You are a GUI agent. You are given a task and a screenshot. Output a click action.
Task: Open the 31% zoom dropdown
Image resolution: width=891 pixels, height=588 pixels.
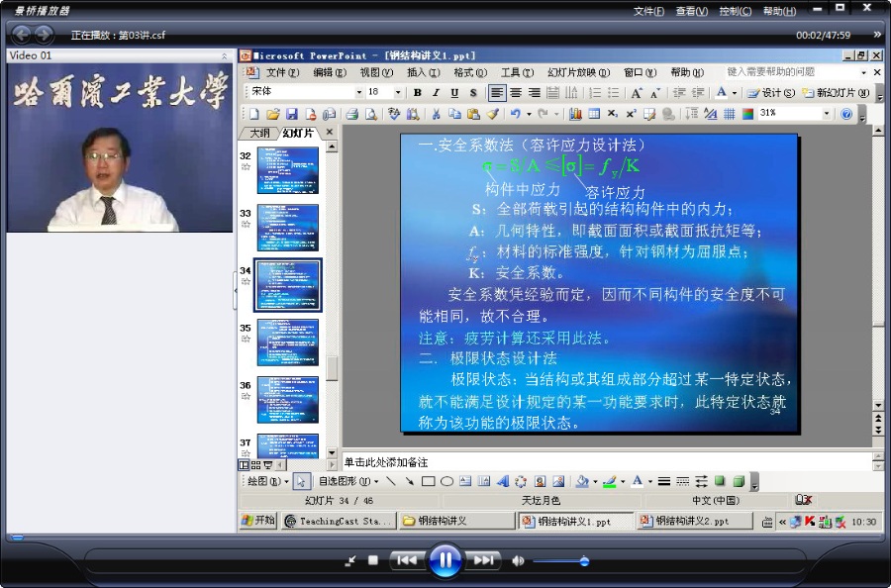(x=827, y=113)
